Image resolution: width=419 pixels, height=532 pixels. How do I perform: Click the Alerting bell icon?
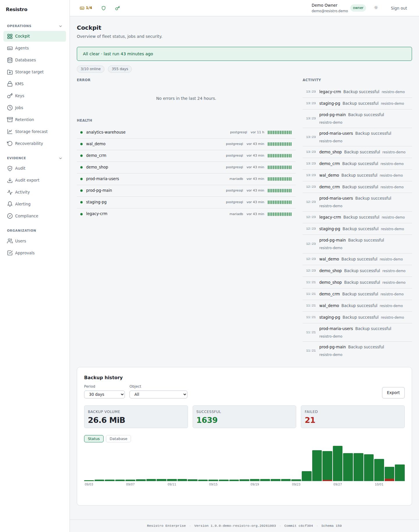coord(10,204)
